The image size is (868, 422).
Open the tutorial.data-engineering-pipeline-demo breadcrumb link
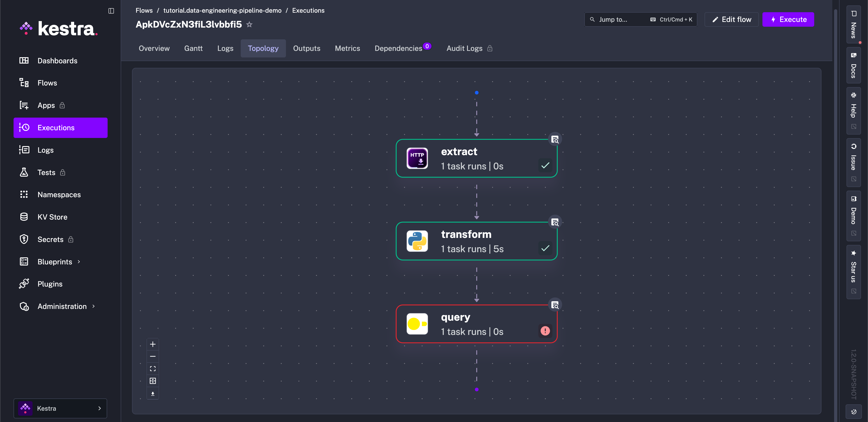222,10
